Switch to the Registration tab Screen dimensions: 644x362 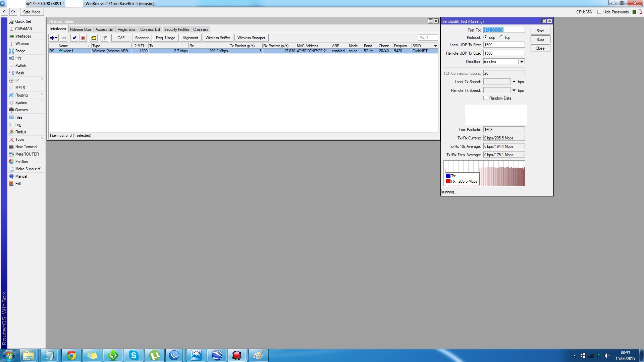(x=127, y=29)
